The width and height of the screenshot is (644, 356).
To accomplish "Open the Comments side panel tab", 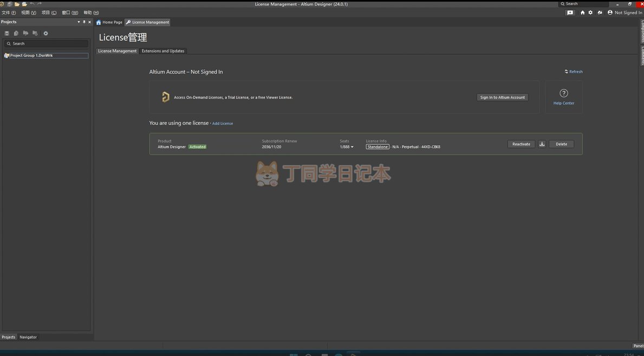I will coord(641,55).
